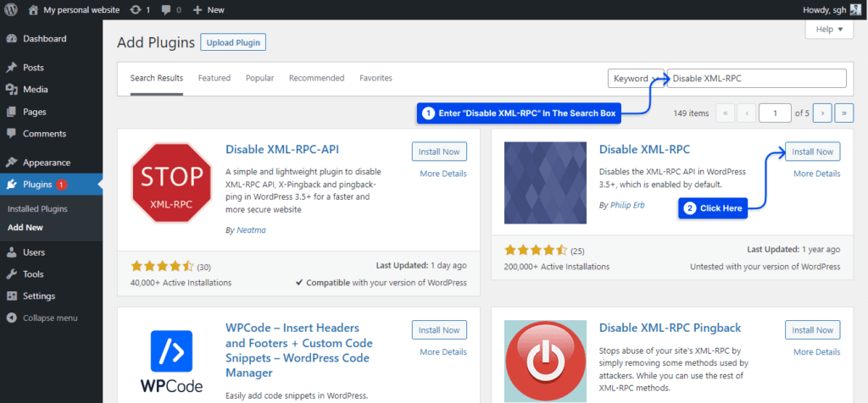Viewport: 868px width, 403px height.
Task: Open the Pages menu label
Action: [34, 112]
